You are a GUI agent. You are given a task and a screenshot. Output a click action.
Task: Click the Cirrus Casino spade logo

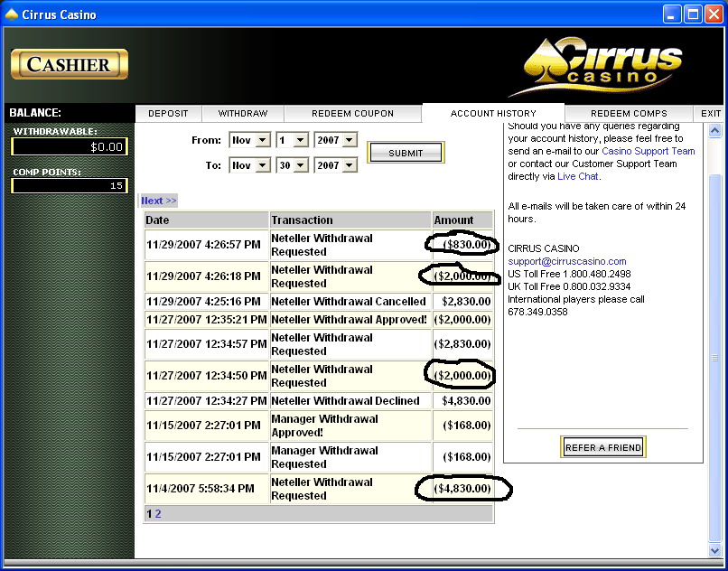click(596, 66)
